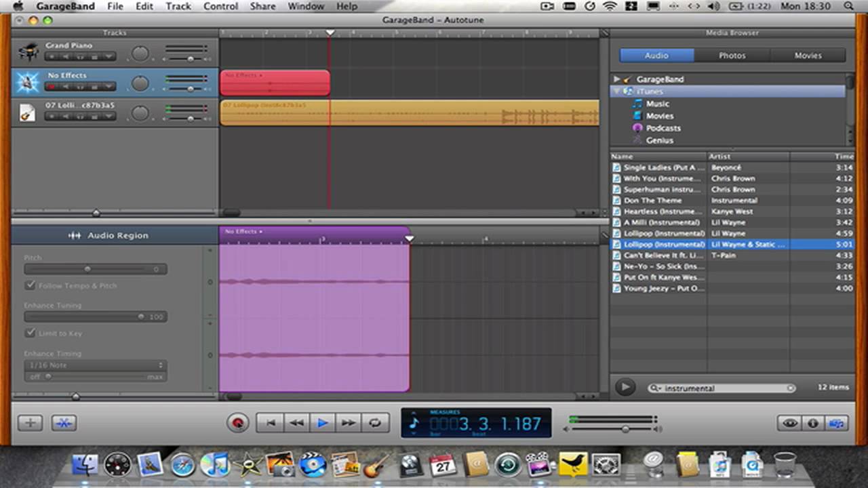The image size is (868, 488).
Task: Open the search magnifier options dropdown
Action: [655, 388]
